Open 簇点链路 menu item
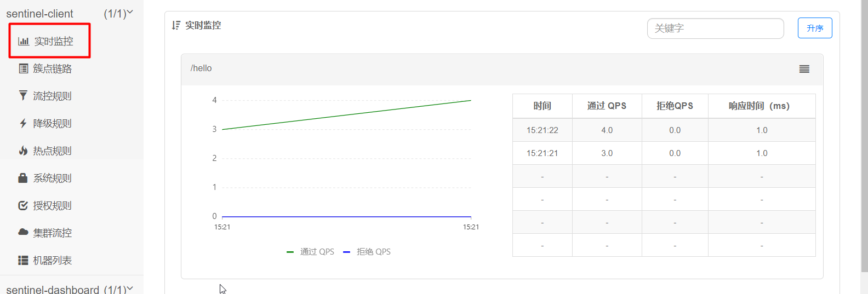Viewport: 868px width, 294px height. click(52, 68)
